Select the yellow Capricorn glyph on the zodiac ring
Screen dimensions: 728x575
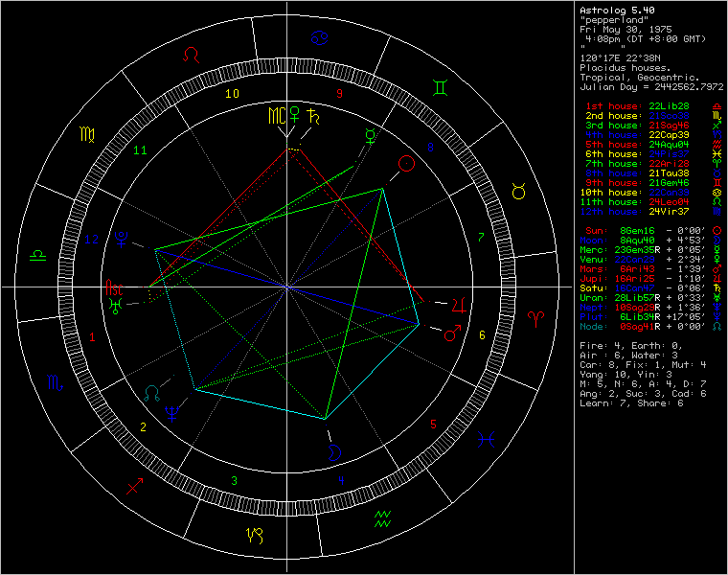click(255, 536)
